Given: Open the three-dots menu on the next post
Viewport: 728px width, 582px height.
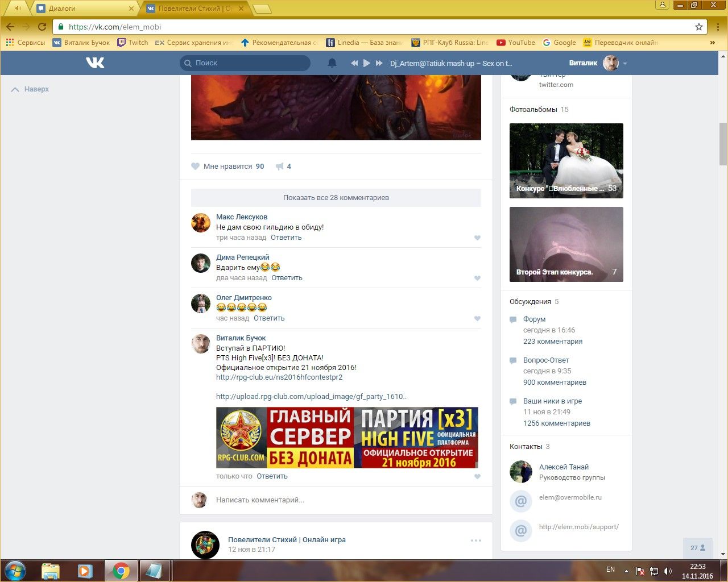Looking at the screenshot, I should tap(476, 541).
